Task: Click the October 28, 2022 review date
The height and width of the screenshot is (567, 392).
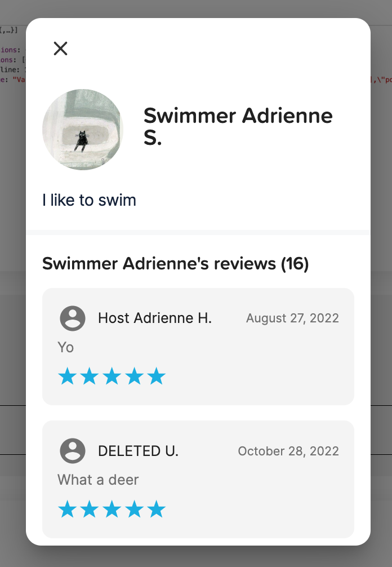Action: [288, 451]
